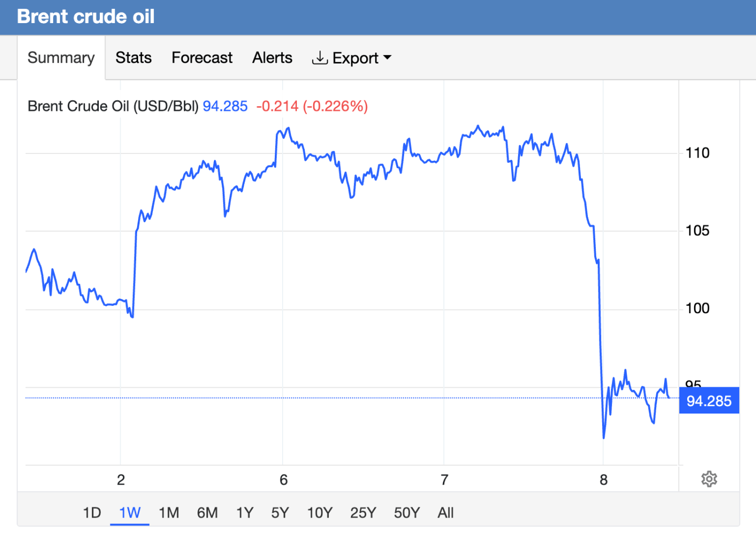Screen dimensions: 756x536
Task: Select the 1W time range
Action: pyautogui.click(x=130, y=512)
